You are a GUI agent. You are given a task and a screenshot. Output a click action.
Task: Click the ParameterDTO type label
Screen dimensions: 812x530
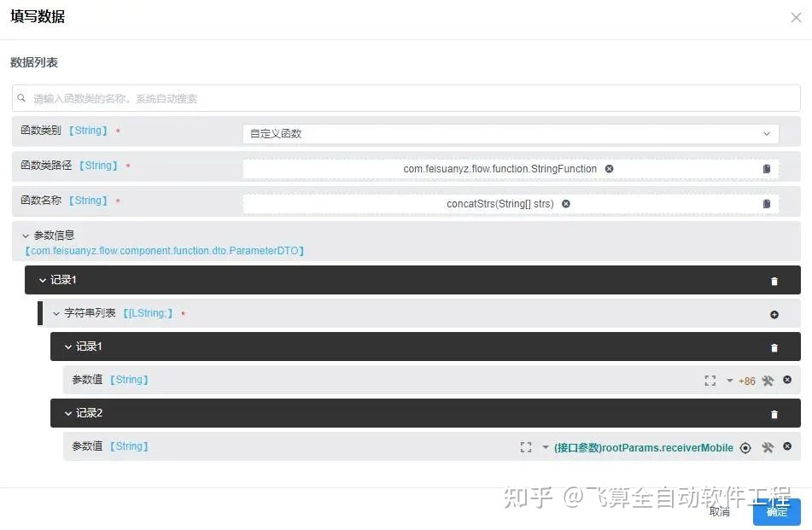(165, 251)
